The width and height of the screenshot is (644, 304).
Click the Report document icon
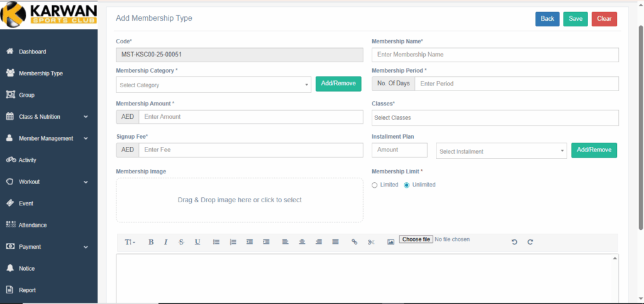click(x=10, y=290)
